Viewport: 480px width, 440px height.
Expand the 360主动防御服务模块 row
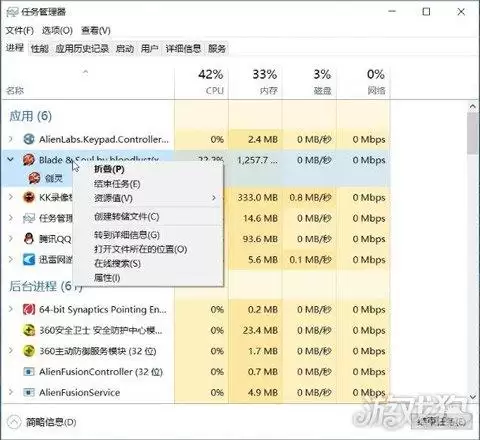point(11,351)
